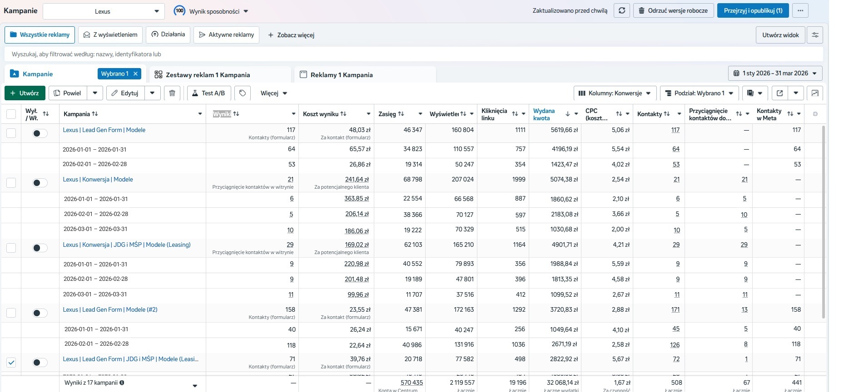Open the 'Lexus | Lead Gen Form | Modele (#2)' link
Screen dimensions: 868x392
point(110,309)
